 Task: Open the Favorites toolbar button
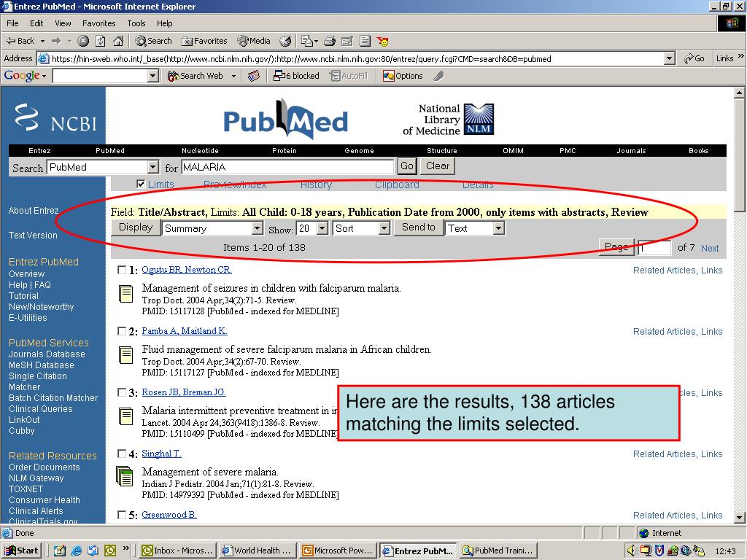pyautogui.click(x=204, y=41)
